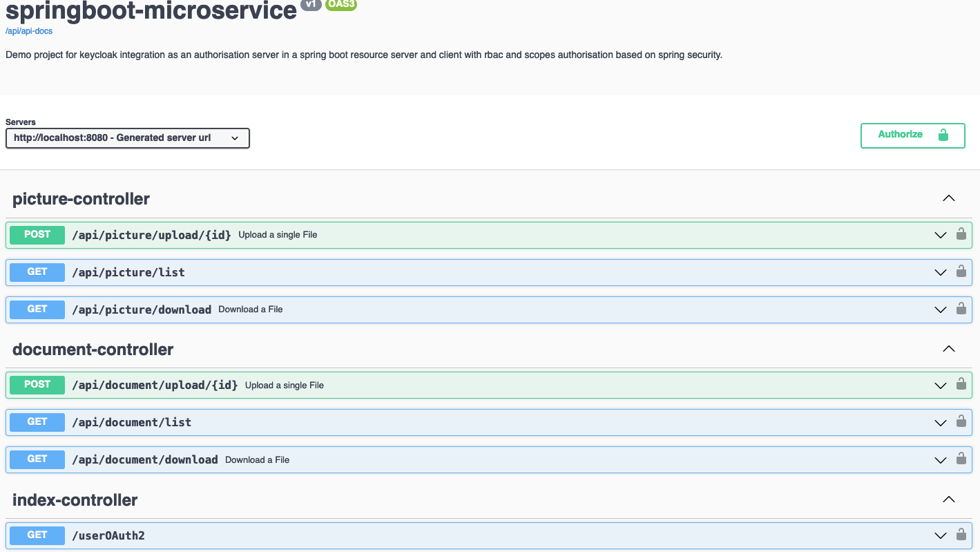Screen dimensions: 980x552
Task: Expand the GET /api/picture/list chevron
Action: click(x=940, y=272)
